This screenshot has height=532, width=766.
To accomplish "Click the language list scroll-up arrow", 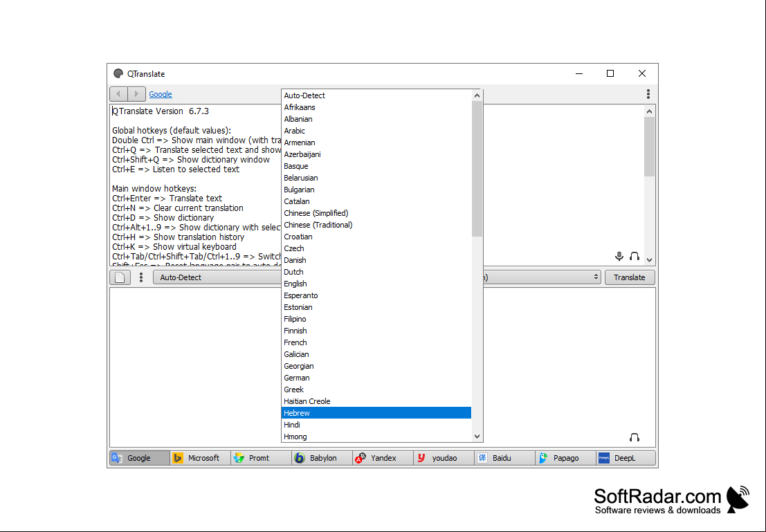I will [x=477, y=95].
